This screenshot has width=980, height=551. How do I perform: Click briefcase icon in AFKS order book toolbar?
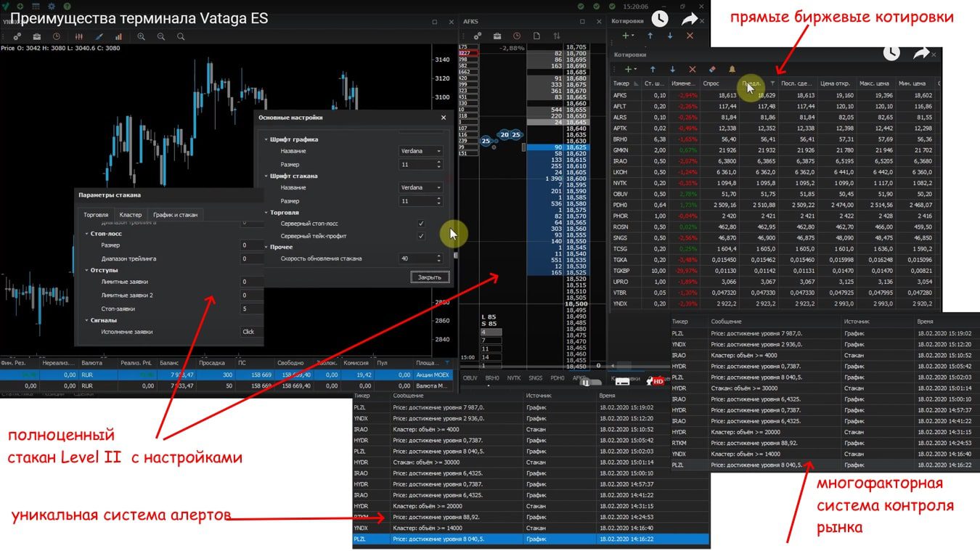pos(497,36)
